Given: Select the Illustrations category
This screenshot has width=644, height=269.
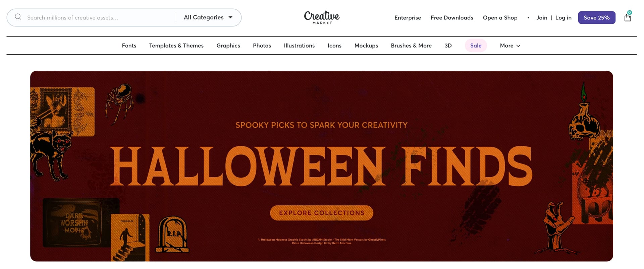Looking at the screenshot, I should (299, 46).
